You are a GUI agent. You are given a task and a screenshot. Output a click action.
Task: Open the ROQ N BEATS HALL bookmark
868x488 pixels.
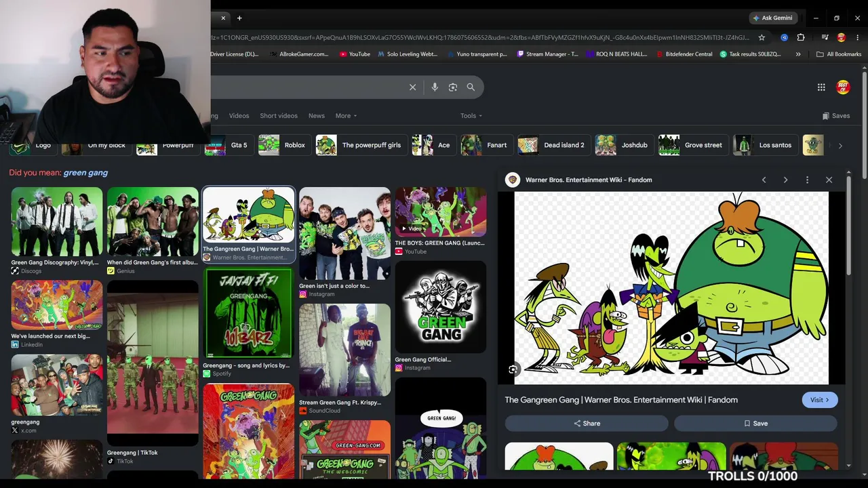pyautogui.click(x=617, y=54)
